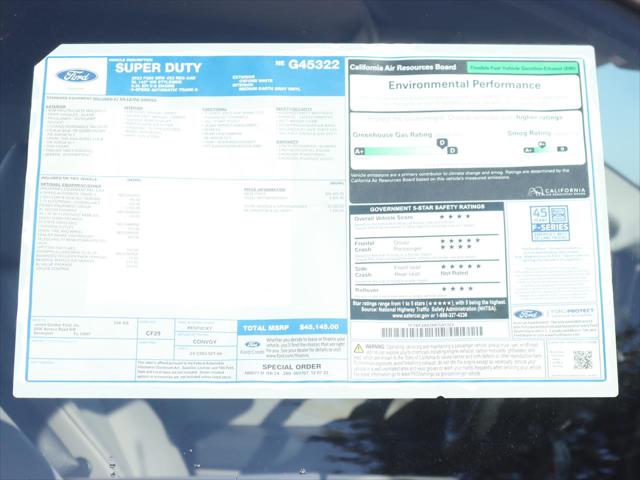Click the Not Rated text
This screenshot has height=480, width=640.
(x=454, y=273)
